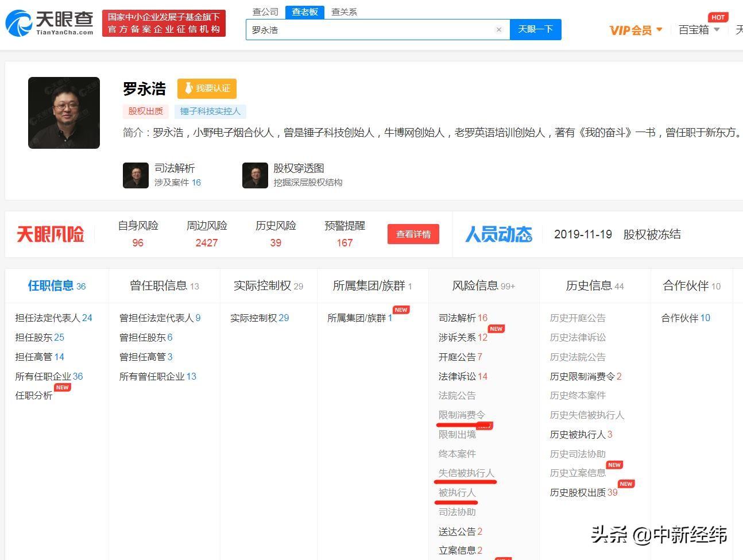Image resolution: width=743 pixels, height=560 pixels.
Task: Open 担任法定代表人 24
Action: (x=53, y=318)
